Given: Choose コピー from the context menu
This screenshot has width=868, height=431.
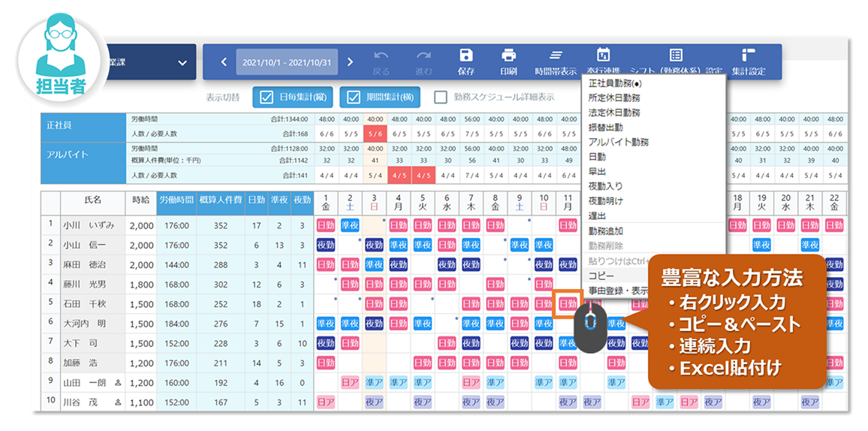Looking at the screenshot, I should pos(601,276).
